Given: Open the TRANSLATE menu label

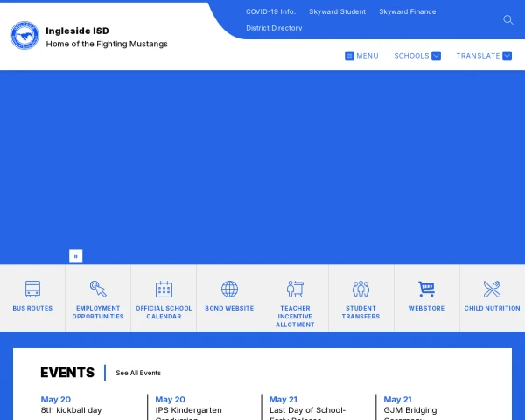Looking at the screenshot, I should [478, 56].
